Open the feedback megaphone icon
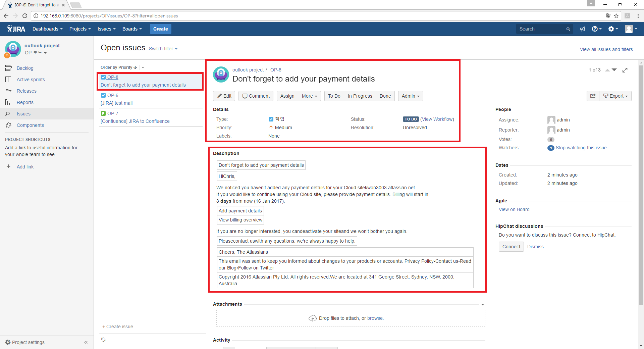 click(583, 29)
